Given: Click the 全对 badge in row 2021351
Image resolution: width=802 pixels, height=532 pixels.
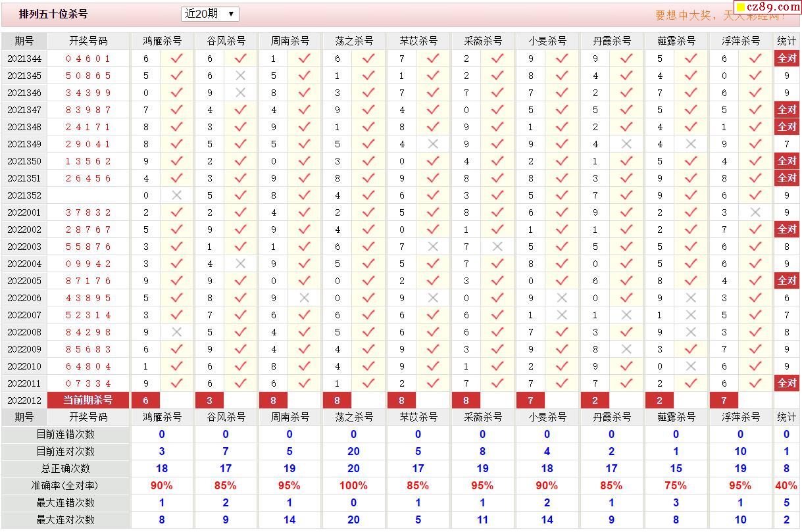Looking at the screenshot, I should click(x=787, y=178).
